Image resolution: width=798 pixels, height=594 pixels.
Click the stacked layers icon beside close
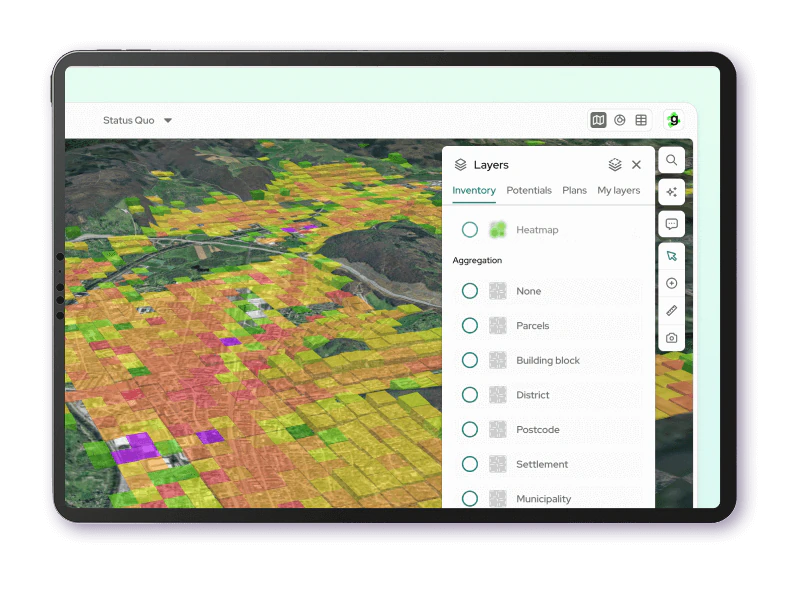pyautogui.click(x=615, y=165)
